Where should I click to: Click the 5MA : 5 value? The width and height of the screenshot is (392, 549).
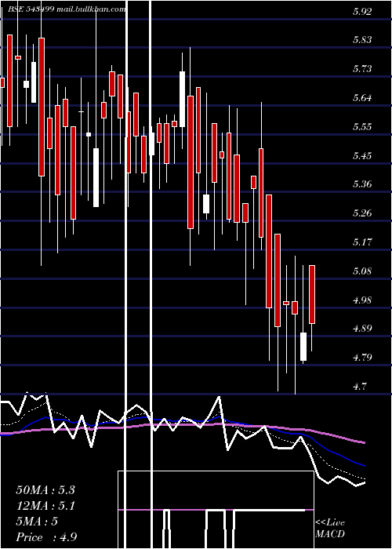[x=37, y=522]
